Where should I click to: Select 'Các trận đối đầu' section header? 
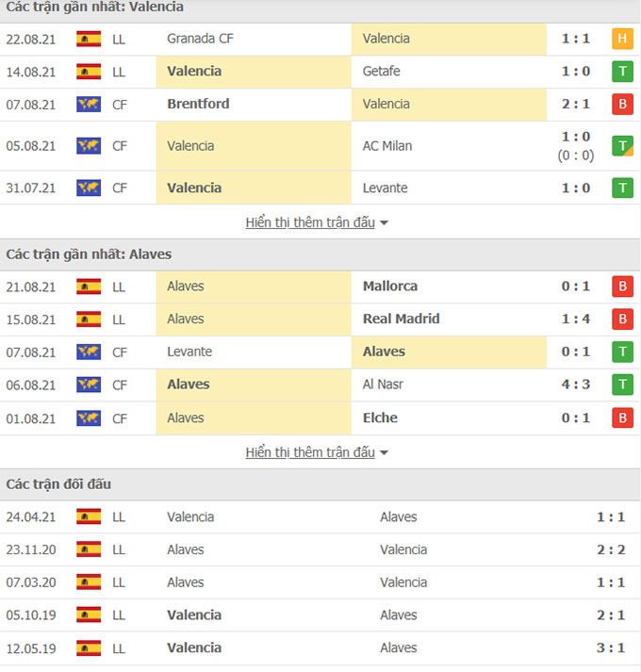(x=58, y=484)
